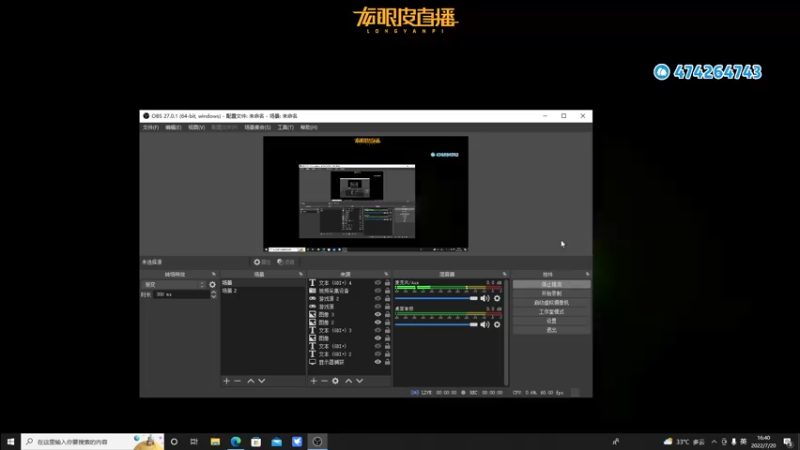Open Microsoft Edge from taskbar
This screenshot has height=450, width=800.
[x=236, y=442]
